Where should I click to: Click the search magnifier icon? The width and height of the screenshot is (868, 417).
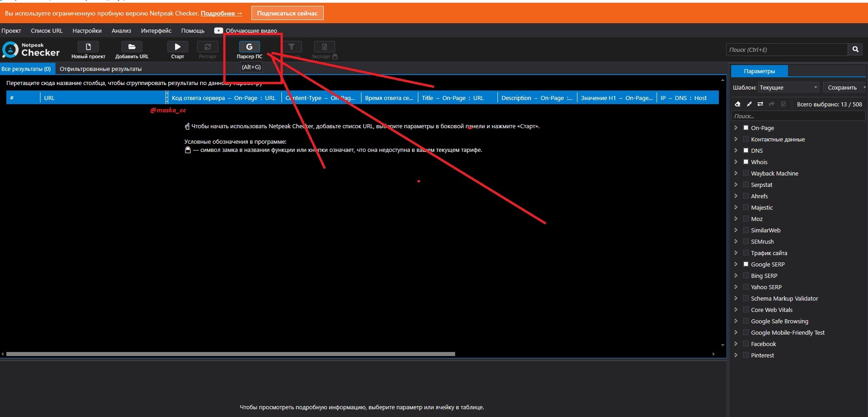[855, 49]
